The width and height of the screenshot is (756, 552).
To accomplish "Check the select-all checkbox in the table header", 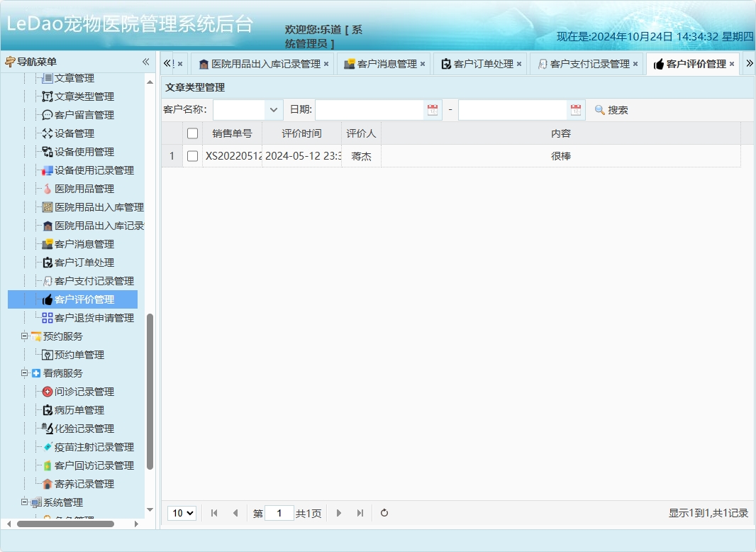I will pyautogui.click(x=192, y=133).
